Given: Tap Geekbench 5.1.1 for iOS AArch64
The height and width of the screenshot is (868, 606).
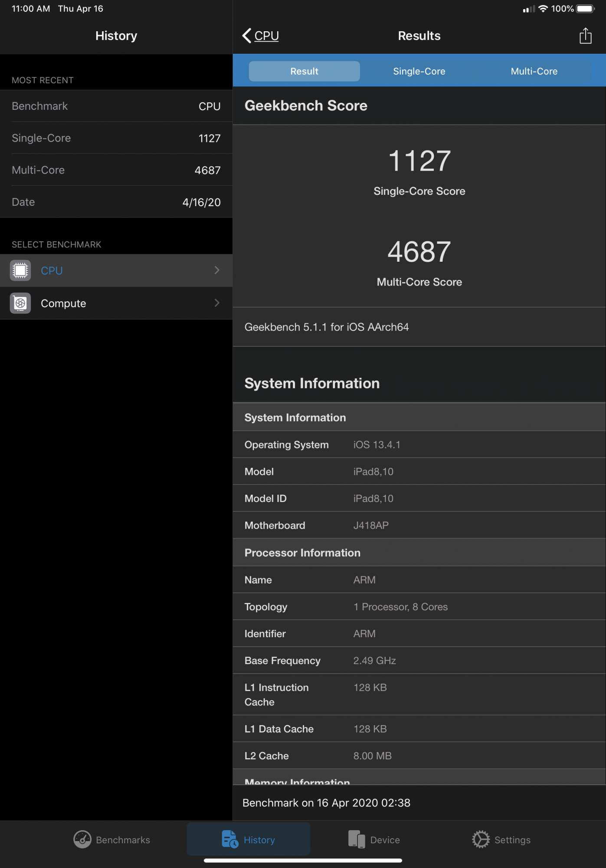Looking at the screenshot, I should (x=327, y=327).
